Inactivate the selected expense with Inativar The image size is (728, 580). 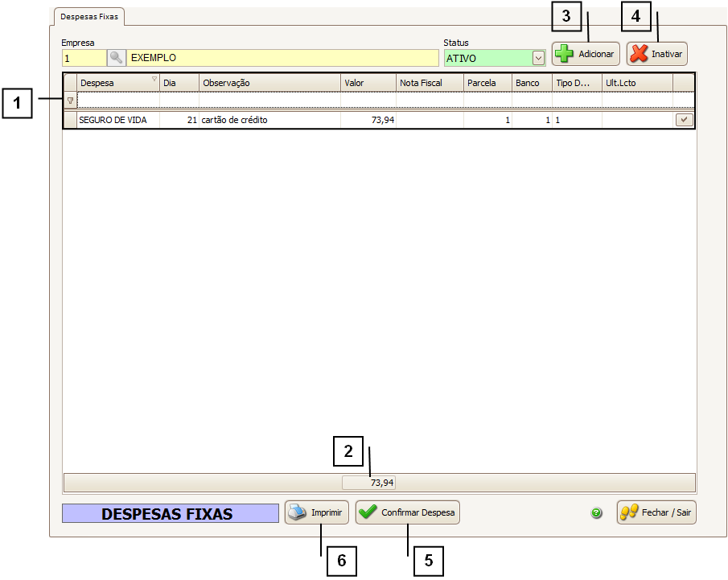(657, 54)
